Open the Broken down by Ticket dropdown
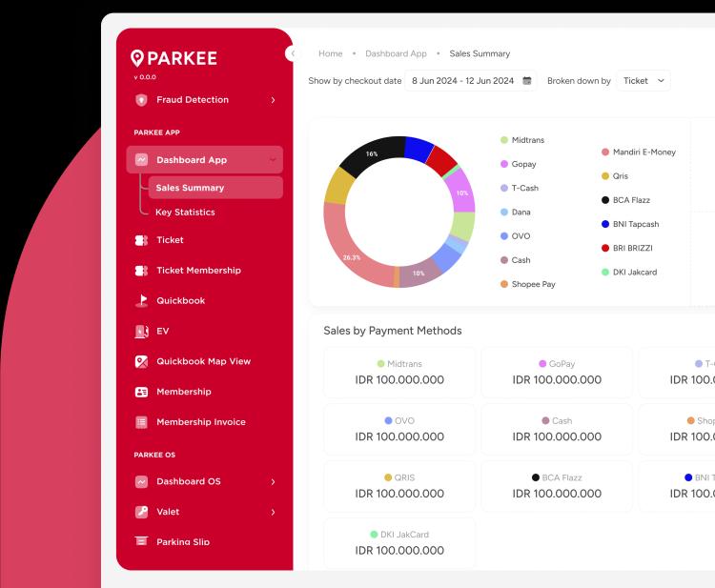 pyautogui.click(x=643, y=81)
